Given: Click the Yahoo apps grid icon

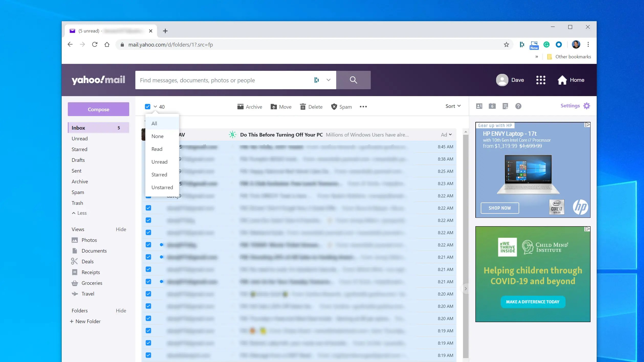Looking at the screenshot, I should coord(541,80).
